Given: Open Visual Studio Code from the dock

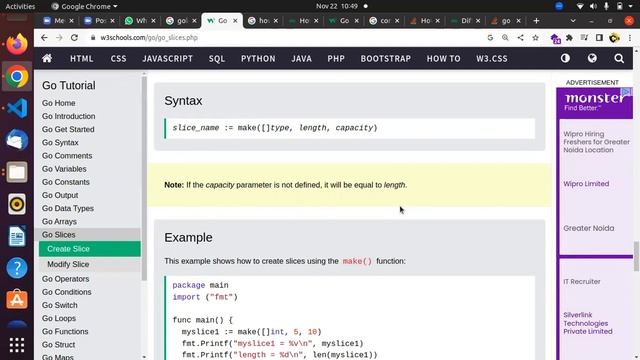Looking at the screenshot, I should click(x=17, y=108).
